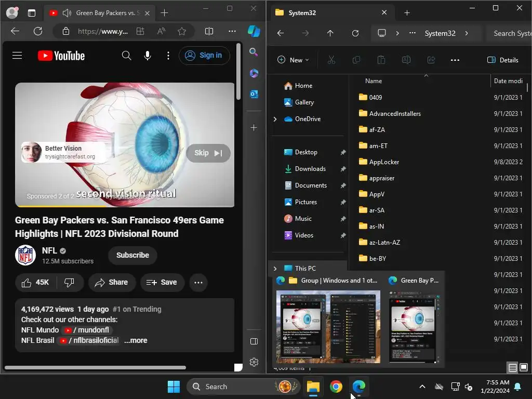532x399 pixels.
Task: Go up one folder in Explorer
Action: [330, 33]
